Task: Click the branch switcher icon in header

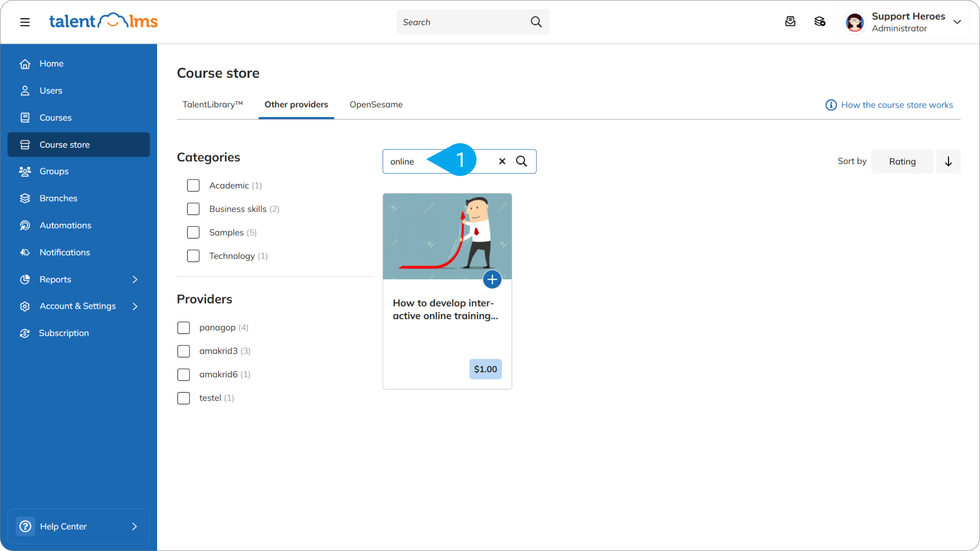Action: 820,22
